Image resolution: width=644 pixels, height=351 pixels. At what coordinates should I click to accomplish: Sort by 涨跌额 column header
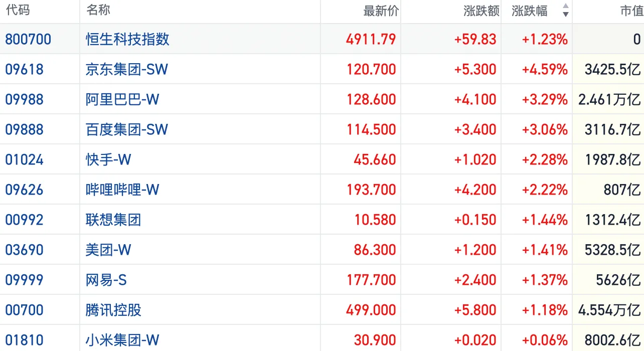[481, 11]
